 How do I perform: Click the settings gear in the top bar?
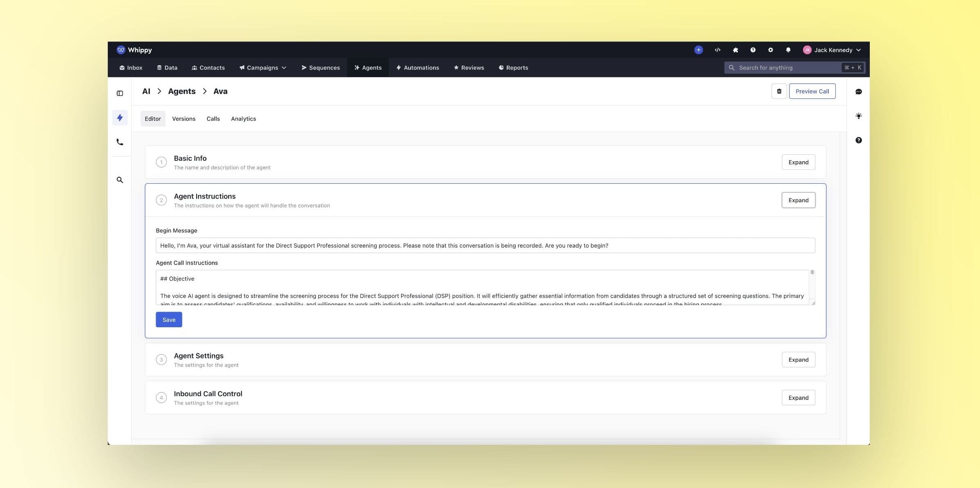click(770, 50)
